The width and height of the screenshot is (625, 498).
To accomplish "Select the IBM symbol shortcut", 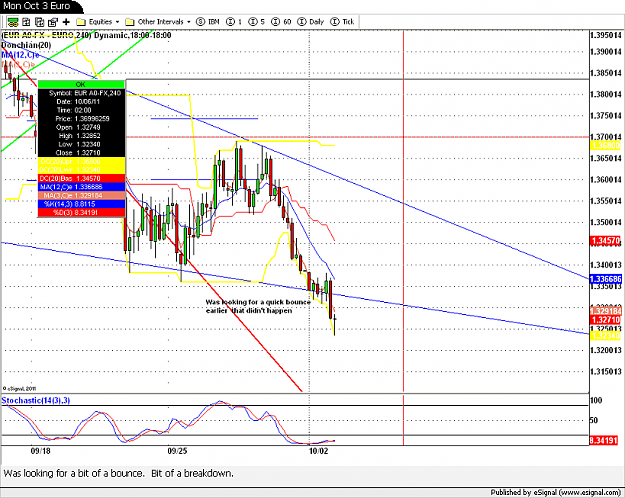I will [208, 22].
